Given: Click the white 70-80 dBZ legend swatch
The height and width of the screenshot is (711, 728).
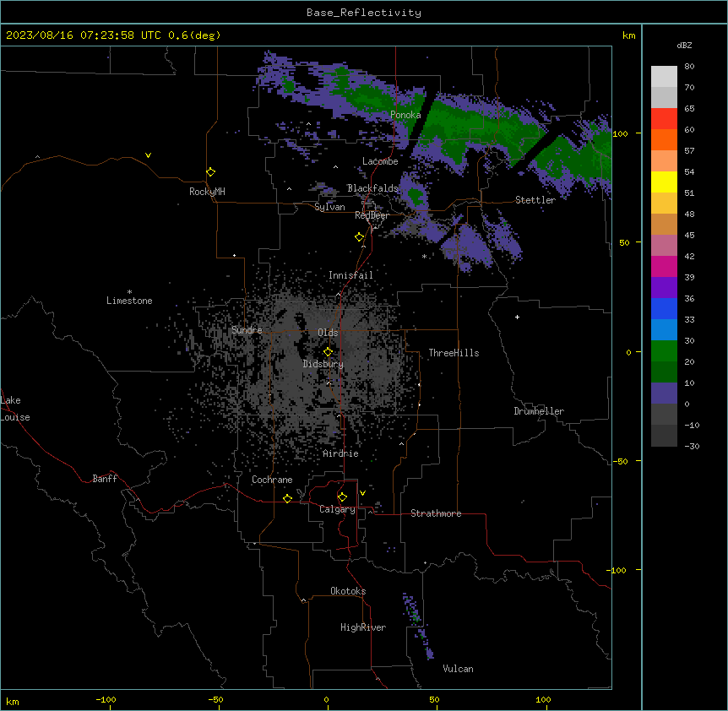Looking at the screenshot, I should [664, 77].
